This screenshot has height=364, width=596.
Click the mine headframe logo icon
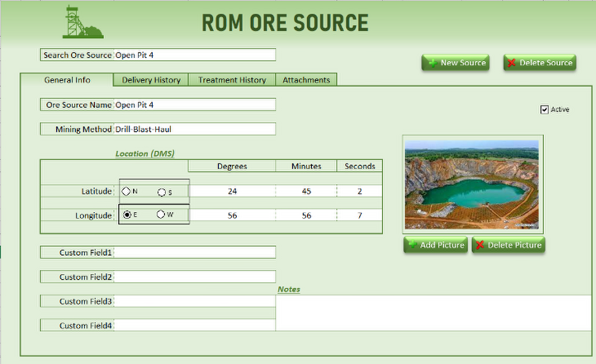point(83,21)
